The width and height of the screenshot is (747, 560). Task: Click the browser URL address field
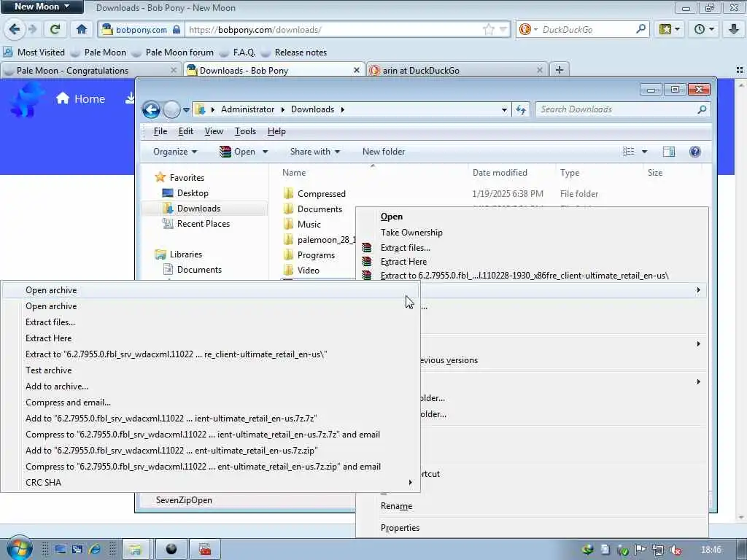coord(333,29)
